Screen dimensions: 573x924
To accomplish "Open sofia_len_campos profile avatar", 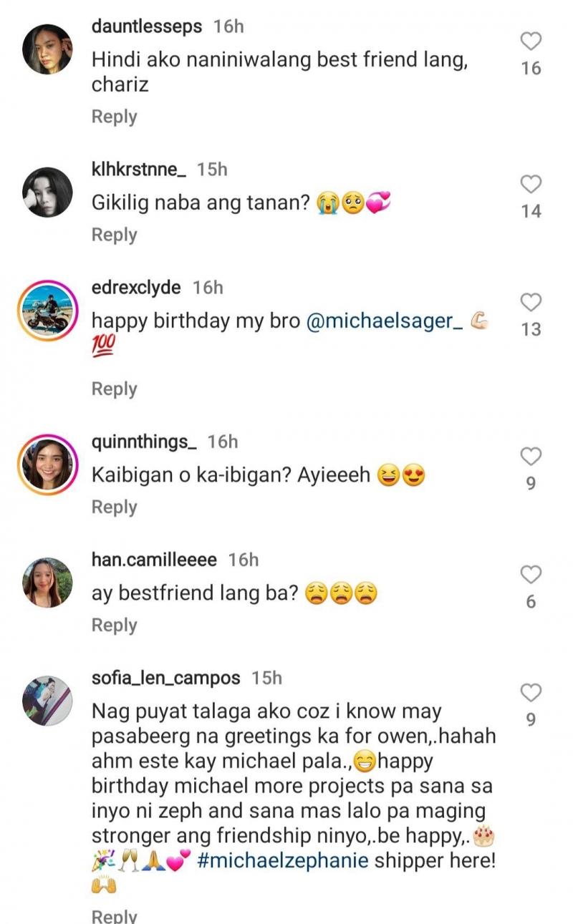I will 47,700.
